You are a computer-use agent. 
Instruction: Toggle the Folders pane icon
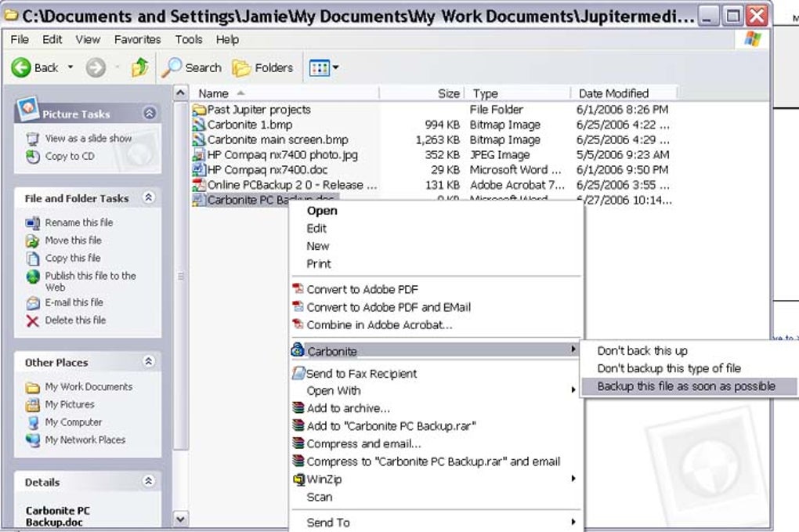pyautogui.click(x=241, y=68)
